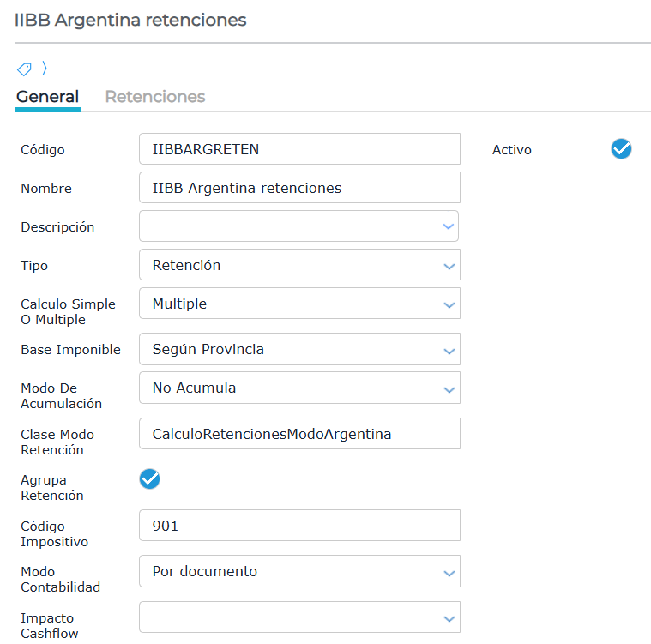Image resolution: width=651 pixels, height=644 pixels.
Task: Uncheck the Agrupa Retención checkbox
Action: click(149, 479)
